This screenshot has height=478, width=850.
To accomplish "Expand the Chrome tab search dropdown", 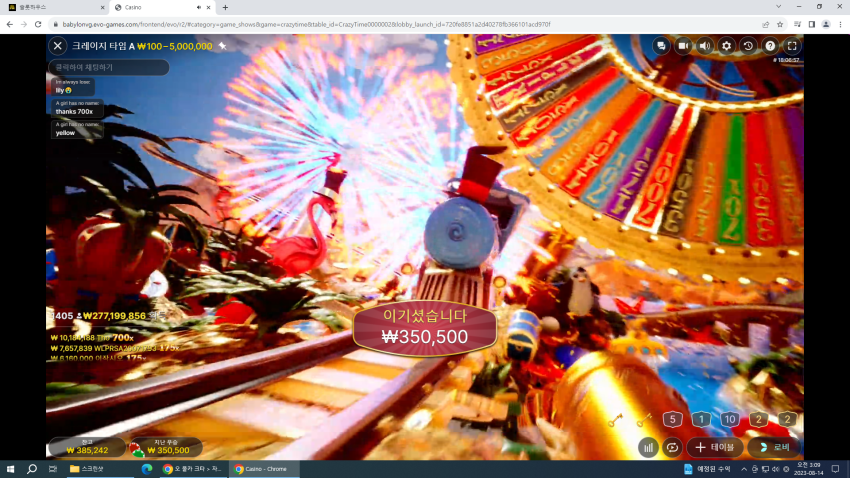I will coord(778,7).
